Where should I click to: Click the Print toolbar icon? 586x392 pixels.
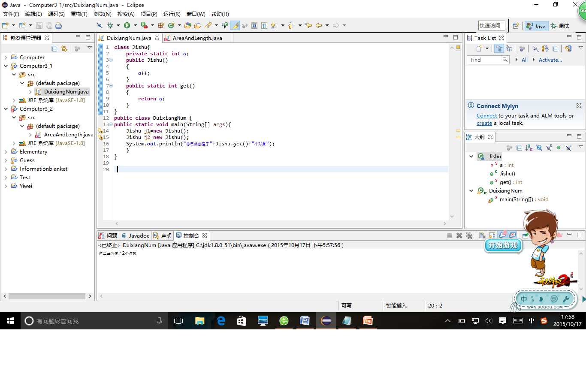point(59,26)
